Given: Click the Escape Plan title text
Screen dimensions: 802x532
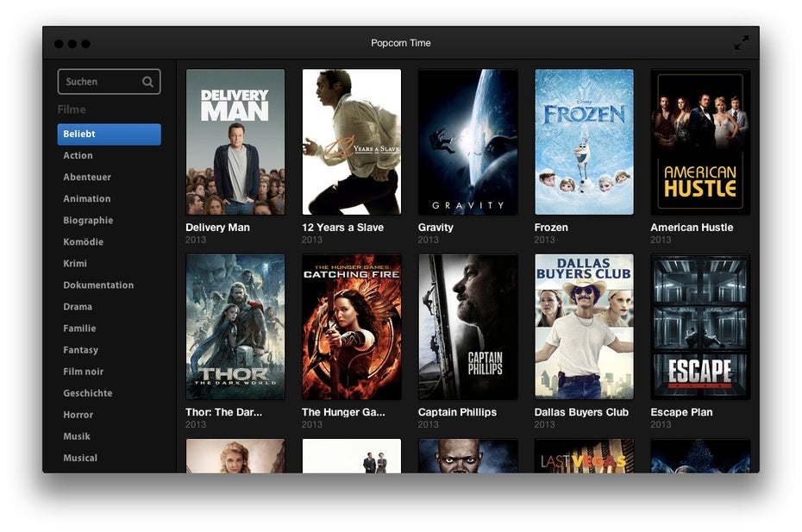Looking at the screenshot, I should [x=682, y=412].
